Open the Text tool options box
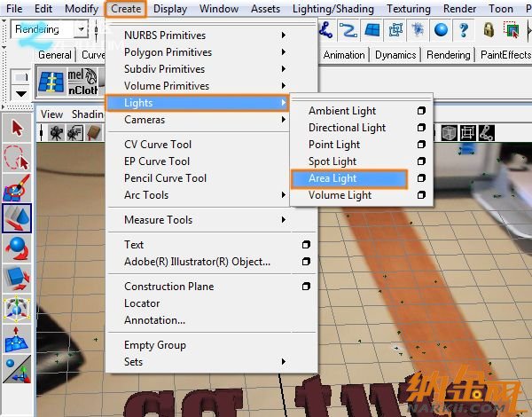Image resolution: width=532 pixels, height=417 pixels. tap(306, 245)
